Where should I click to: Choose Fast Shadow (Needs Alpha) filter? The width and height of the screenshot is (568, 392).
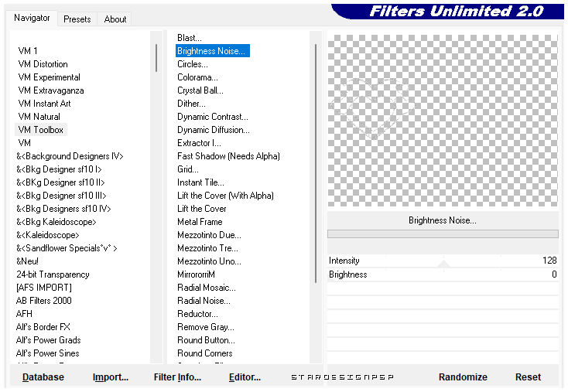point(228,156)
